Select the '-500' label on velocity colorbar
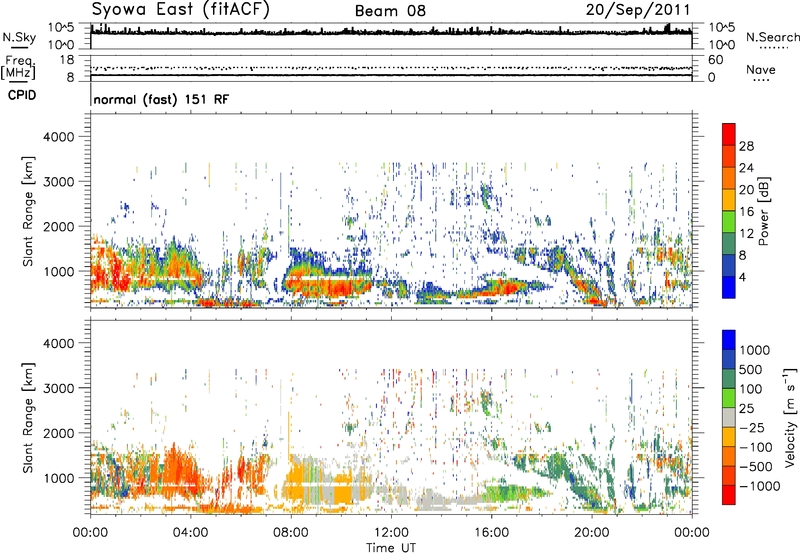Screen dimensions: 800x554 click(756, 467)
